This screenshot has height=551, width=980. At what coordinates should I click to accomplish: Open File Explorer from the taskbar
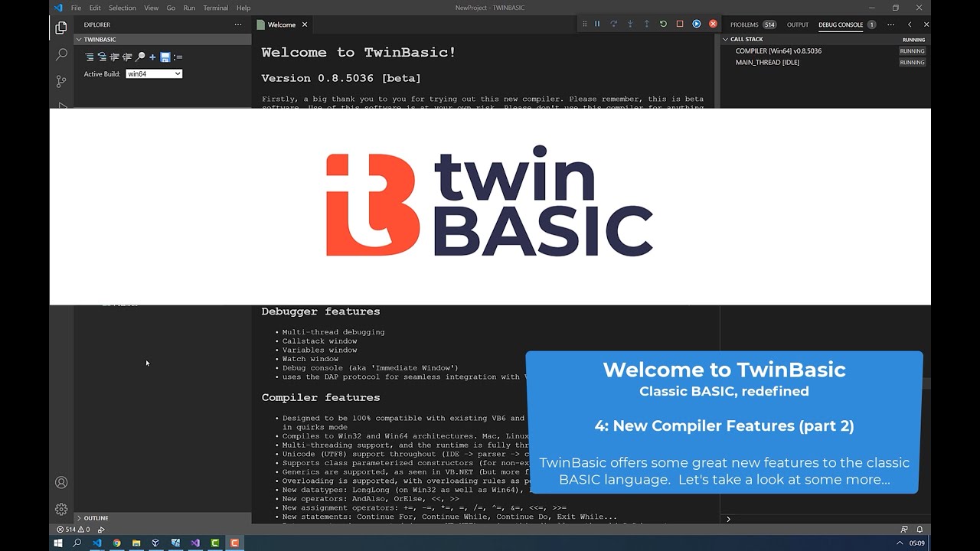tap(136, 543)
